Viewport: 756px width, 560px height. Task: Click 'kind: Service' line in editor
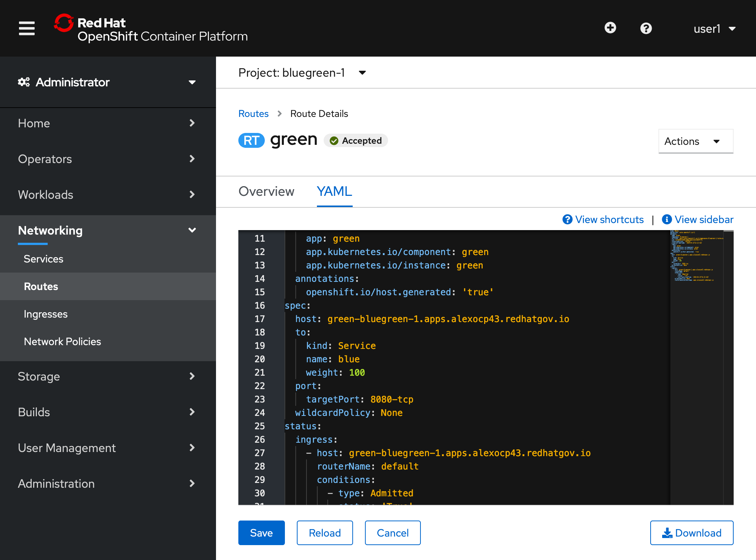click(341, 346)
